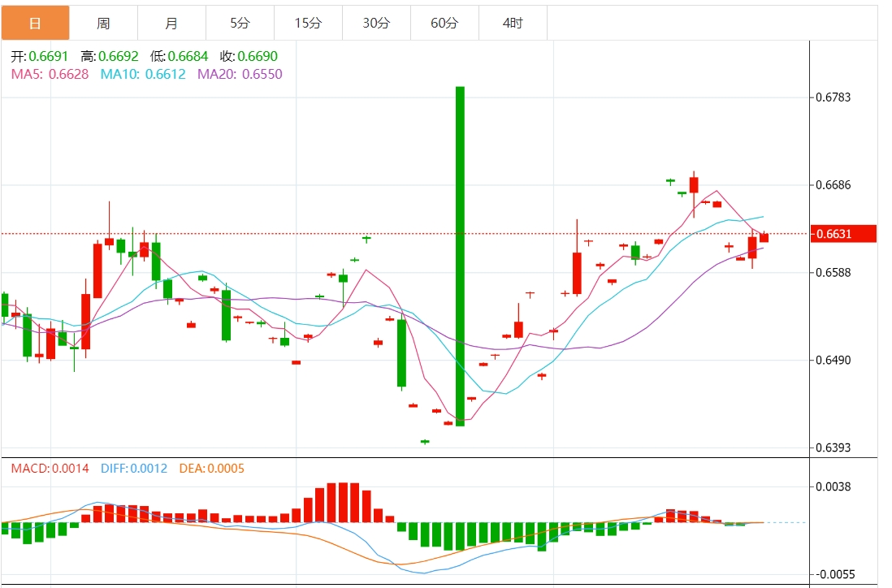The image size is (892, 588).
Task: Click the MACD:0.0014 label
Action: coord(50,469)
